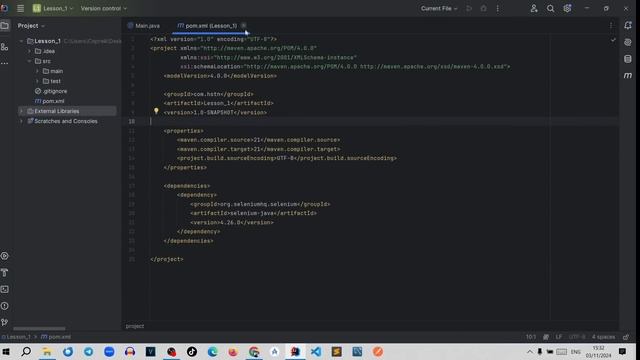Screen dimensions: 640x360
Task: Show hidden system tray icons
Action: pos(530,352)
